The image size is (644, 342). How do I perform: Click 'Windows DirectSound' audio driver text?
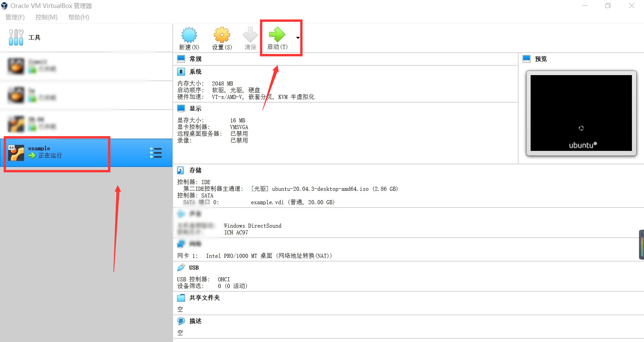click(x=253, y=226)
